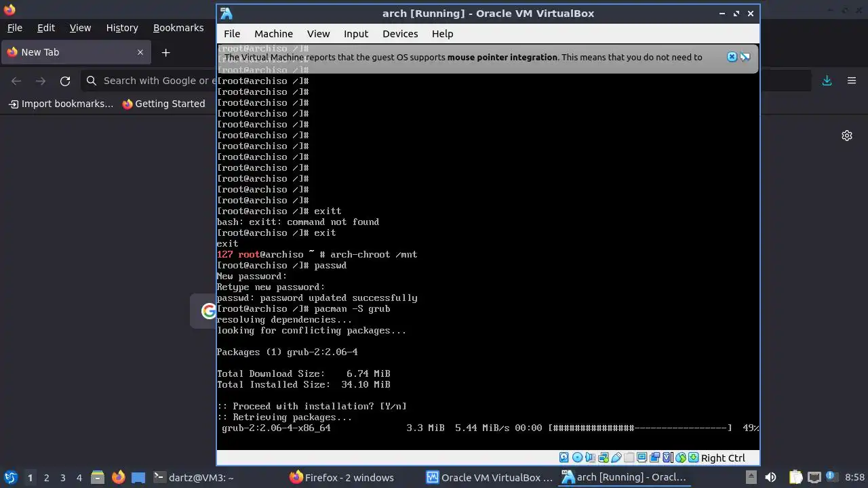The image size is (868, 488).
Task: Click the wired network tray icon
Action: coord(814,477)
